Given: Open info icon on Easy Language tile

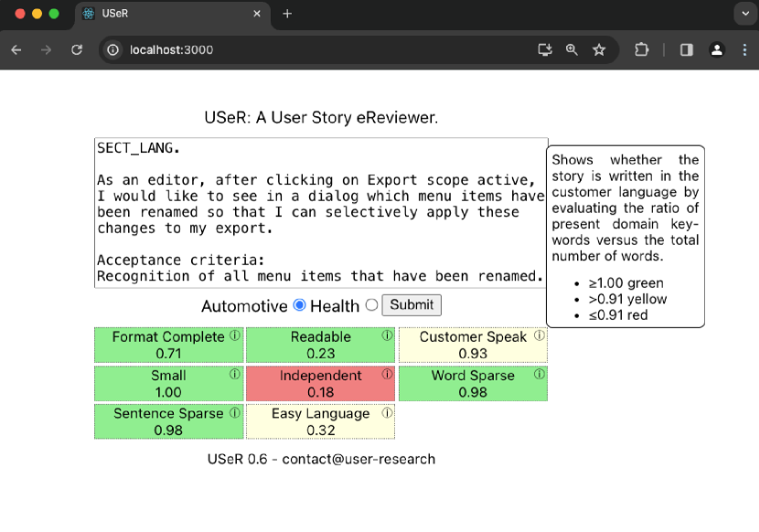Looking at the screenshot, I should (387, 412).
